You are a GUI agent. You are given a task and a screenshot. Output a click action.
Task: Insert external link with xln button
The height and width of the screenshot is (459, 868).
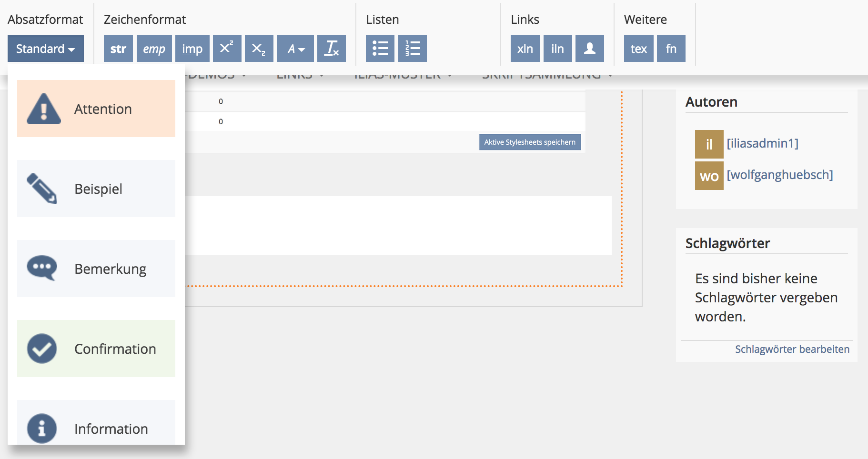coord(525,49)
